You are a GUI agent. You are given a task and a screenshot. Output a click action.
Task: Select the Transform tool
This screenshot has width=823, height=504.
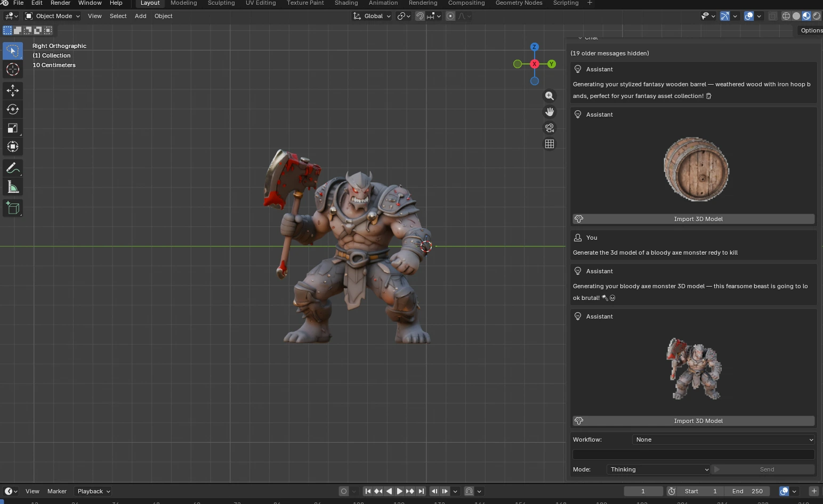pyautogui.click(x=13, y=147)
